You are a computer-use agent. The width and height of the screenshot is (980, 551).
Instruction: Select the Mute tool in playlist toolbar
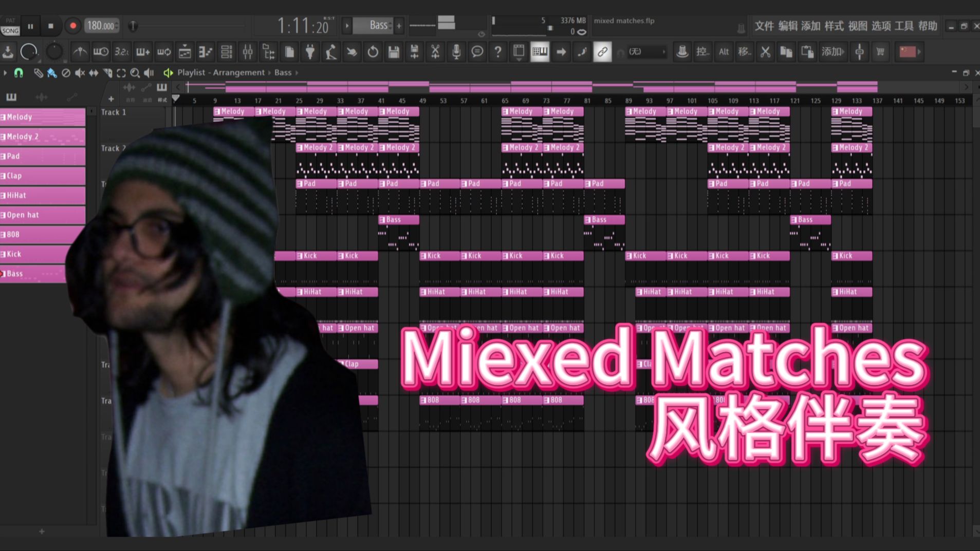click(x=80, y=73)
